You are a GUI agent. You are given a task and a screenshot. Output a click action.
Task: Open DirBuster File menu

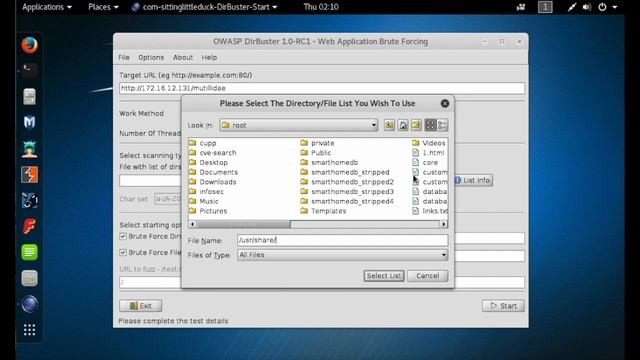pyautogui.click(x=124, y=58)
